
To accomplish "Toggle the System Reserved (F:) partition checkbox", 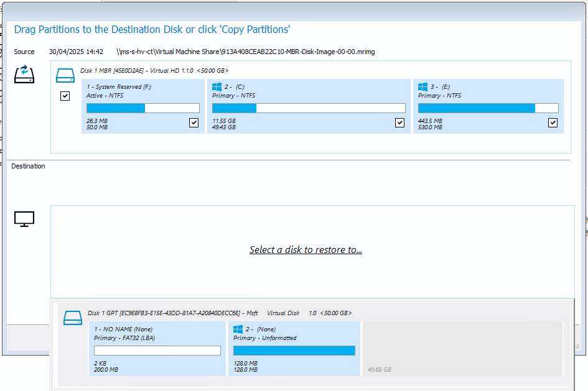I will [194, 122].
